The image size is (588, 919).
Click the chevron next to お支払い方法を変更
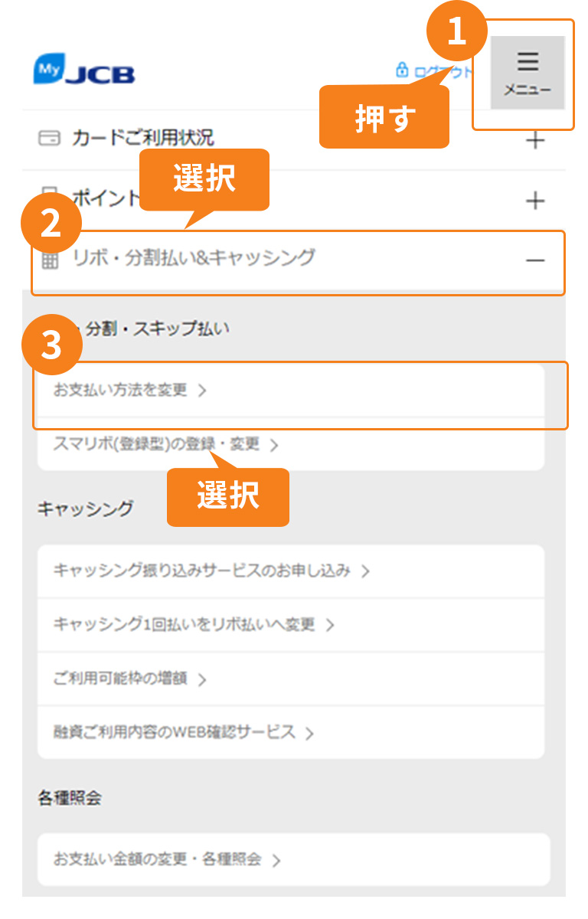[202, 391]
